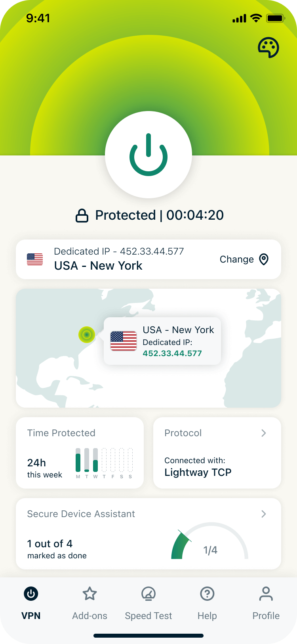Go to the Profile person icon
Screen dimensions: 297x644
click(266, 594)
